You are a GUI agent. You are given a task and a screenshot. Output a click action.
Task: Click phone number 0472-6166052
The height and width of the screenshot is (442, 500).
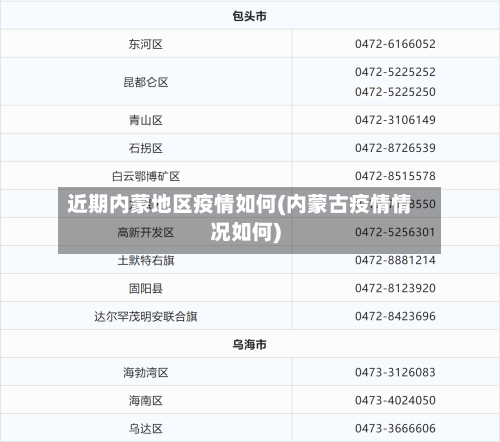[x=395, y=44]
